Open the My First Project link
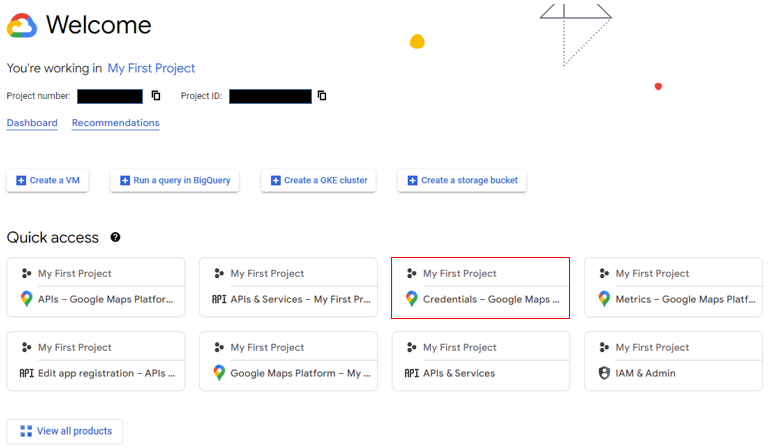 151,68
